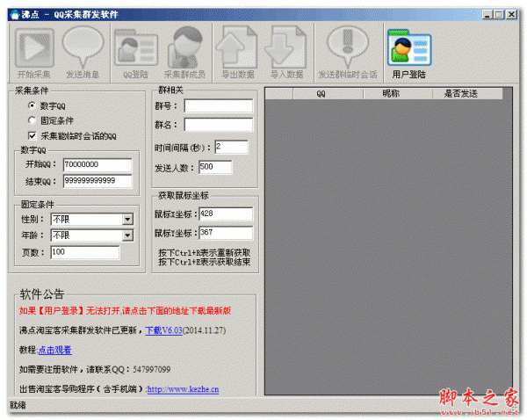527x420 pixels.
Task: Click the 群名 input field
Action: (x=219, y=125)
